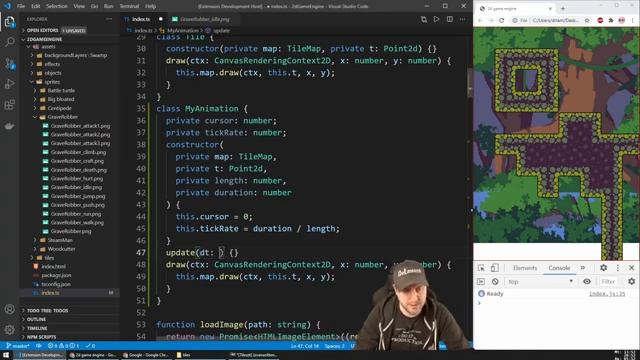Open the Selection menu
This screenshot has width=640, height=360.
click(57, 6)
